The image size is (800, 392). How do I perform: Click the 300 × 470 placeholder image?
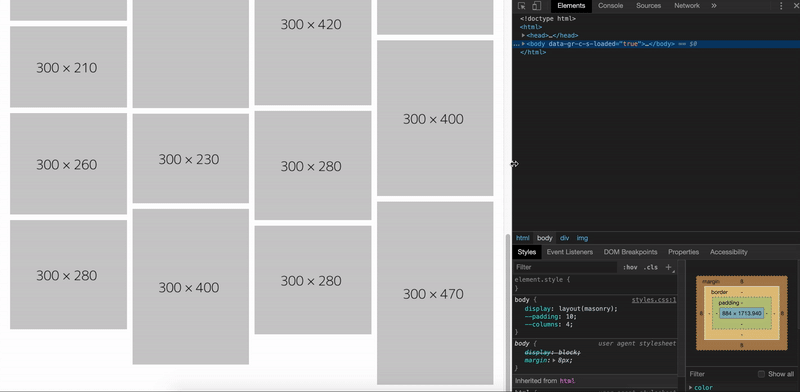[x=435, y=293]
